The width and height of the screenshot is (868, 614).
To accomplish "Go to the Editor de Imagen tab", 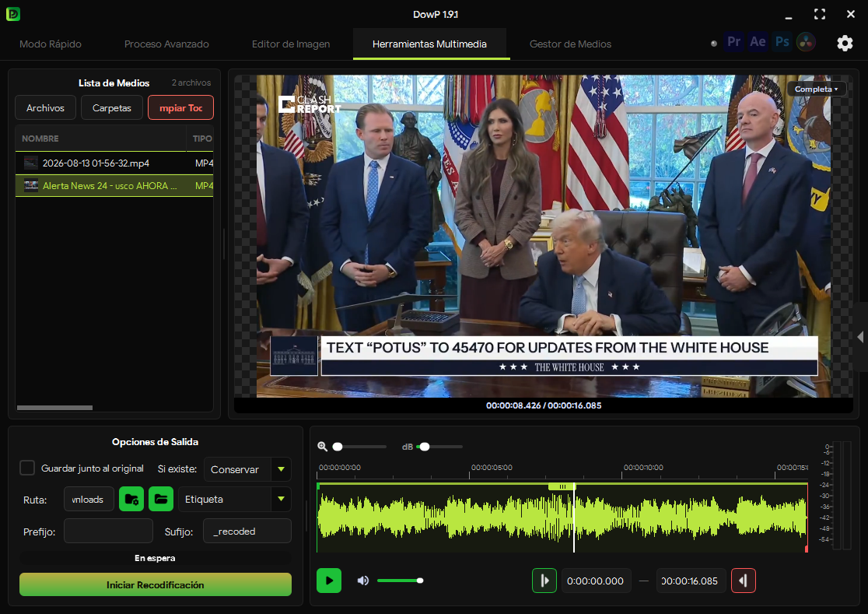I will 291,44.
